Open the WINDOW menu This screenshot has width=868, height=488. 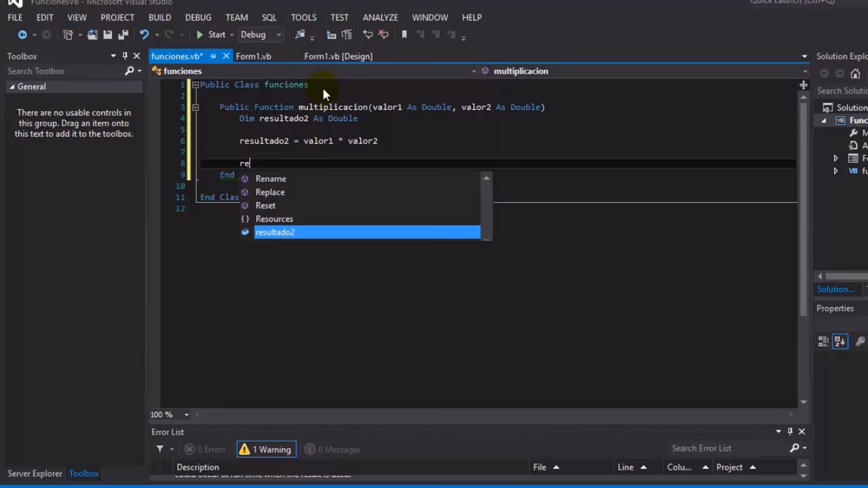[x=430, y=17]
